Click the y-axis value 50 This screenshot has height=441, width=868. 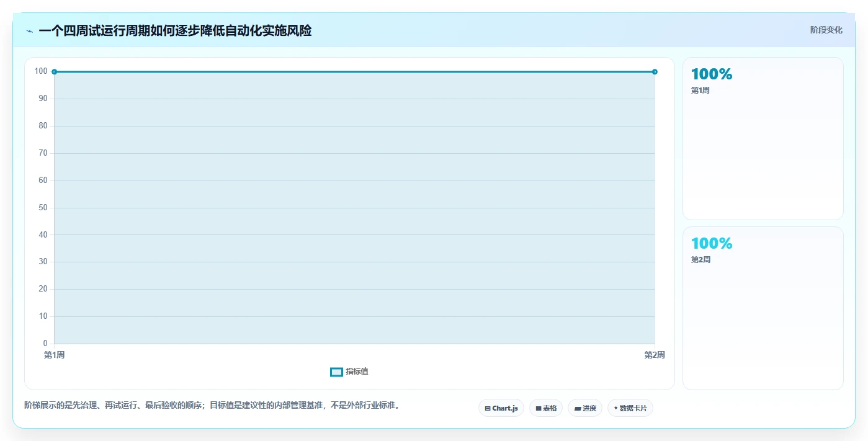click(x=43, y=208)
